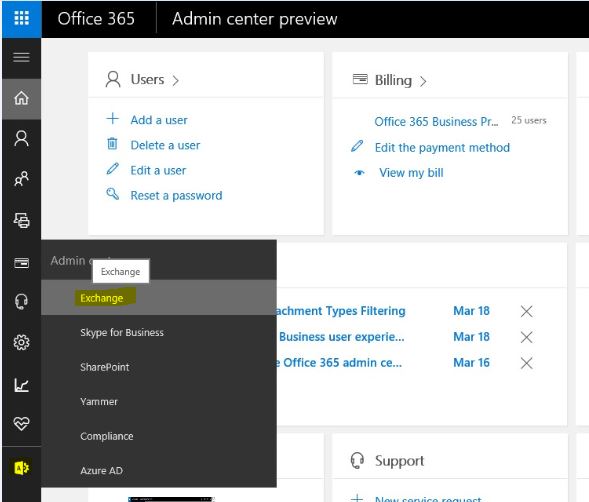589x502 pixels.
Task: Click the Support card heading
Action: click(399, 461)
